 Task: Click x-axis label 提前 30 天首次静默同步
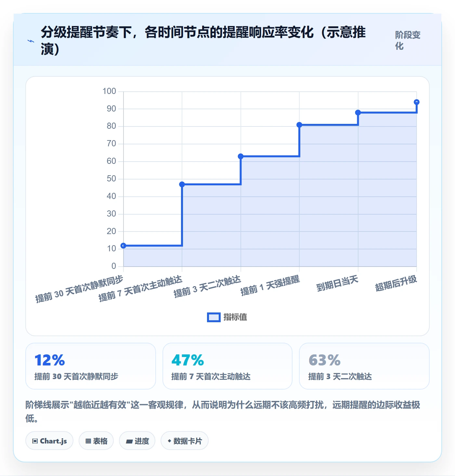tap(79, 289)
